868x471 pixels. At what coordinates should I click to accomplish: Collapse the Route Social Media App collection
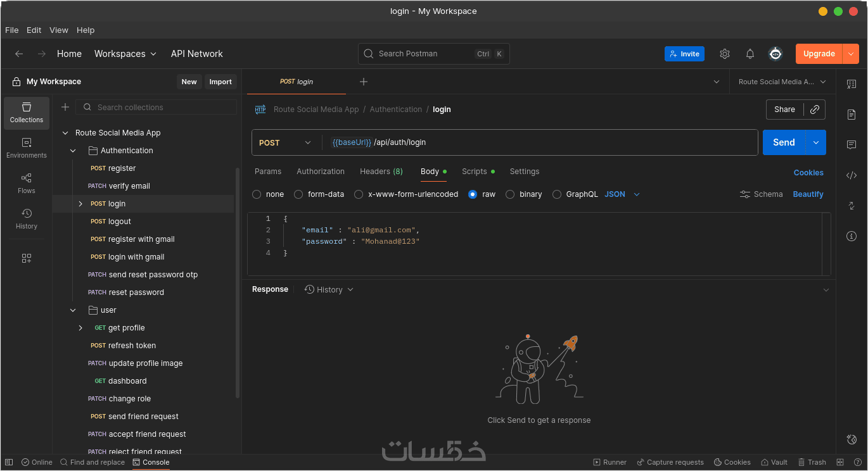coord(65,133)
